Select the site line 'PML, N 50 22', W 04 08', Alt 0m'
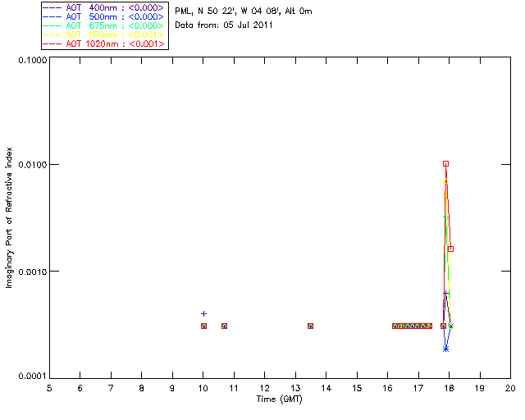The width and height of the screenshot is (525, 420). click(x=244, y=11)
